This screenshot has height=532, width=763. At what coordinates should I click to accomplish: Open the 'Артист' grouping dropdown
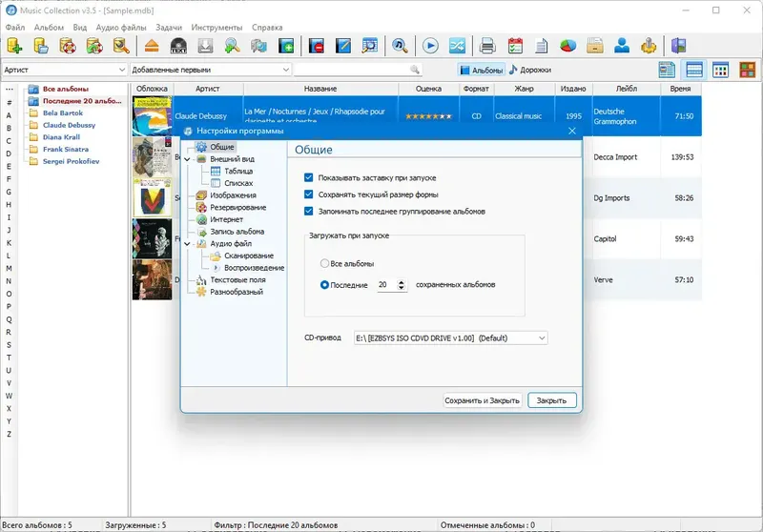click(65, 70)
